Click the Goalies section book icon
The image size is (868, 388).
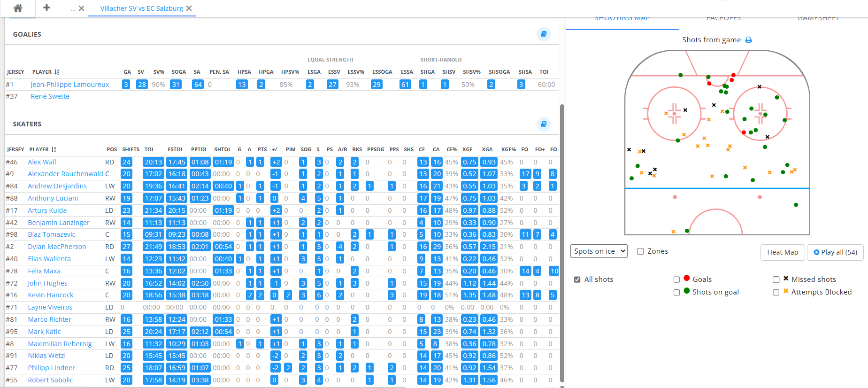[x=543, y=34]
